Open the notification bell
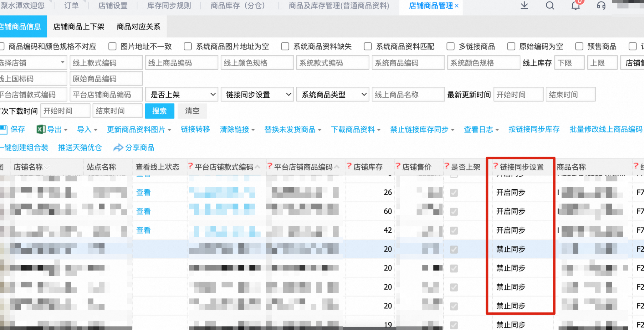The image size is (644, 330). coord(575,6)
